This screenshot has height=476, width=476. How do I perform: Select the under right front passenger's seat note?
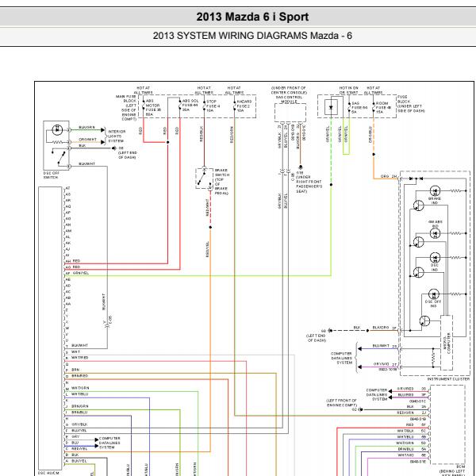pyautogui.click(x=309, y=182)
